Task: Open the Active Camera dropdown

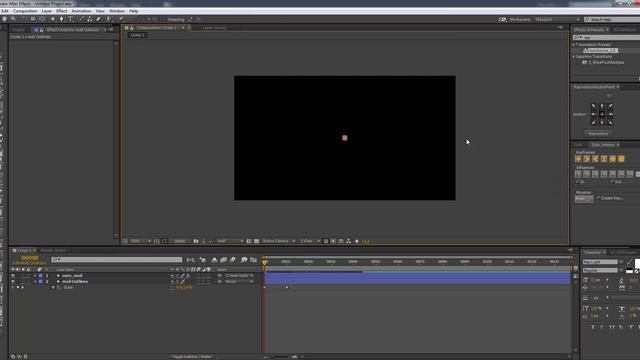Action: pyautogui.click(x=279, y=241)
